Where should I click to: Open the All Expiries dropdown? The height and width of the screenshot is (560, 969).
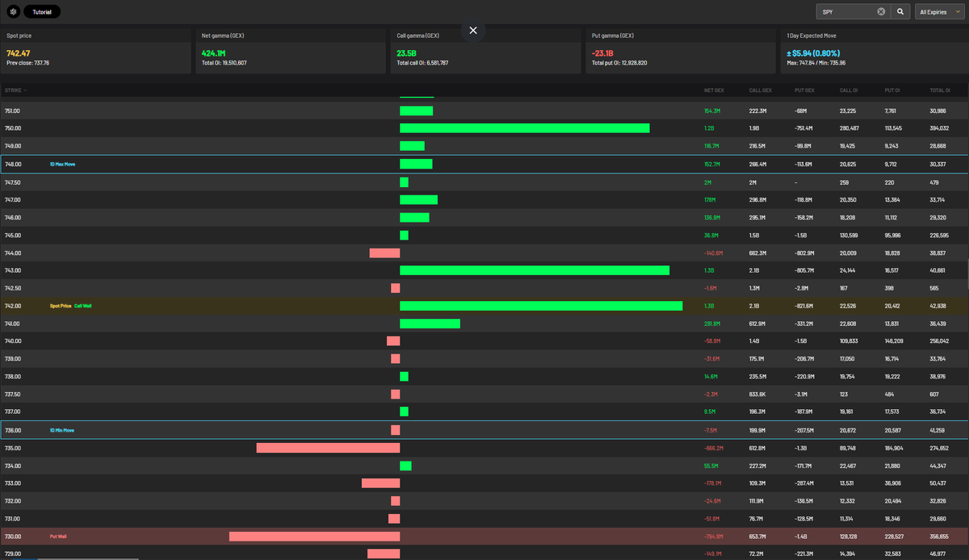[940, 12]
